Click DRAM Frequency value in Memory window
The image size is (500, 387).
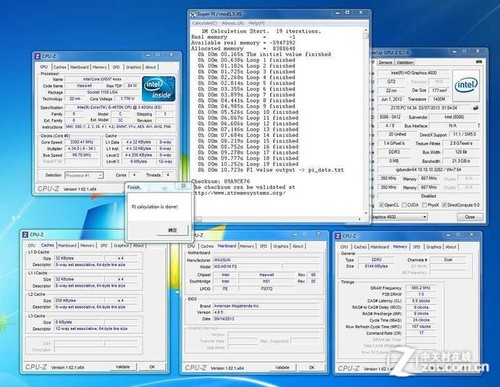click(420, 288)
